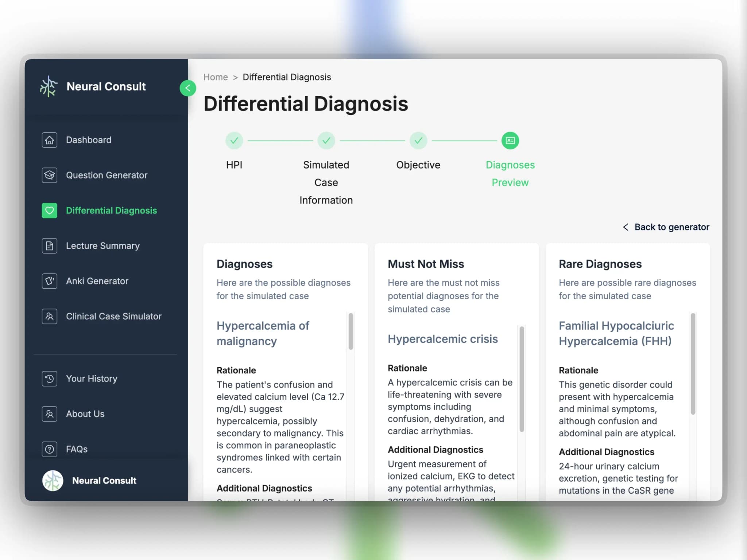Click the Differential Diagnosis heart icon
Image resolution: width=747 pixels, height=560 pixels.
pos(49,210)
